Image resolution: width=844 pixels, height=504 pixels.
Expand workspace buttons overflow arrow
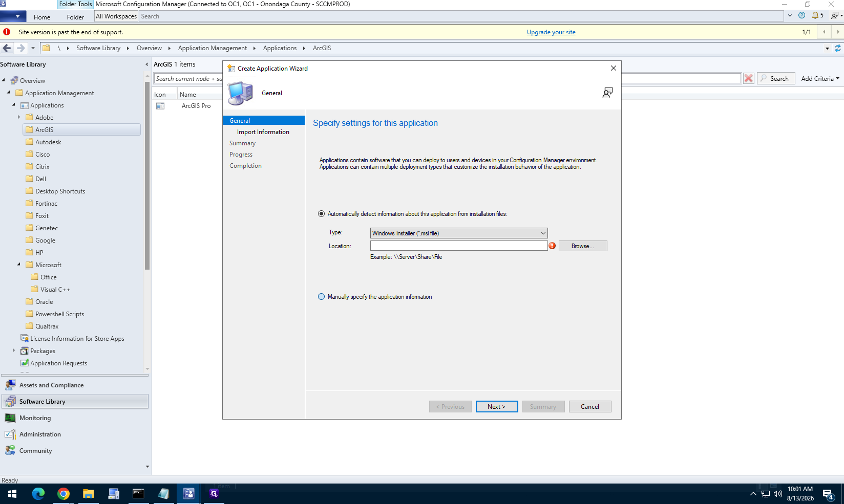pos(147,466)
